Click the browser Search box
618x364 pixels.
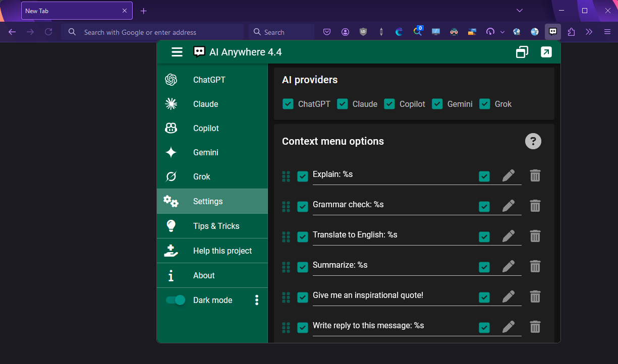(282, 32)
